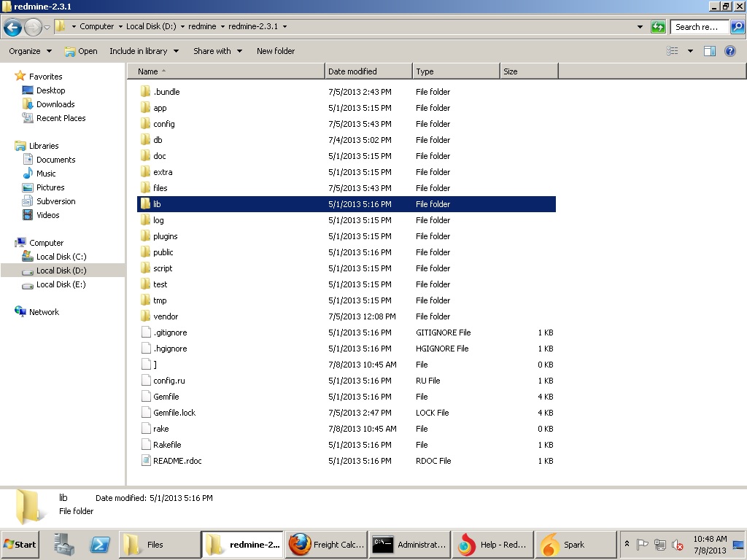Viewport: 747px width, 560px height.
Task: Open Include in library menu
Action: [x=144, y=51]
